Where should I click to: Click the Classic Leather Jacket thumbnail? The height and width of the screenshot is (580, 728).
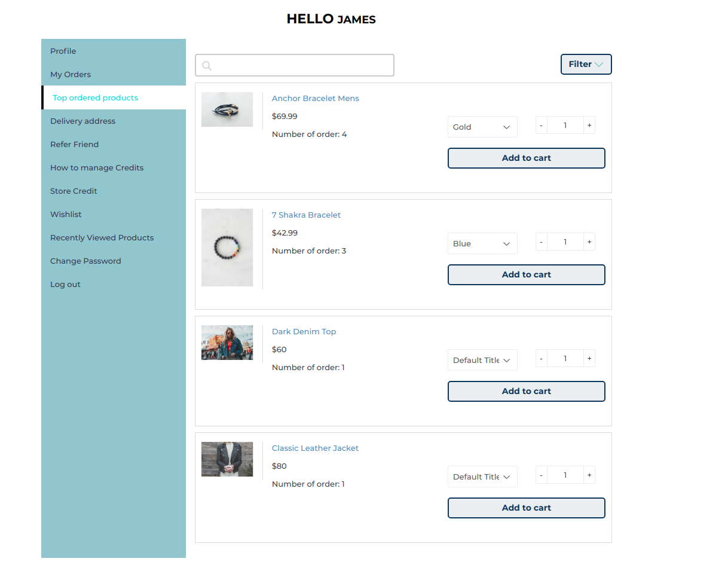click(227, 459)
